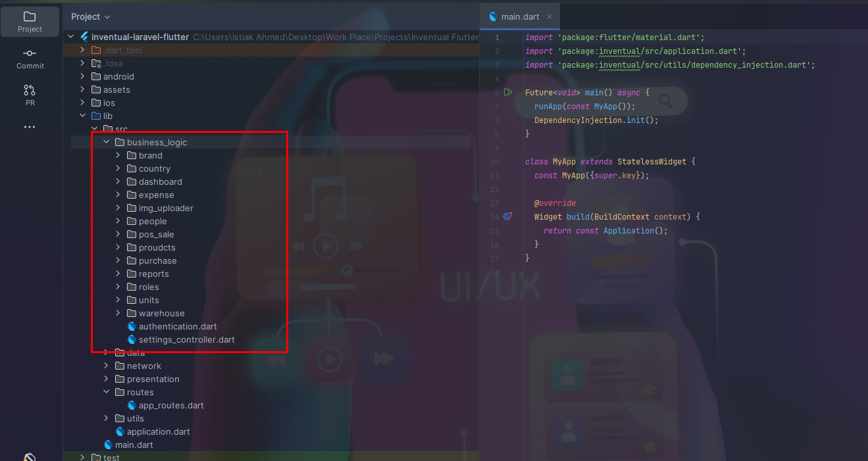868x461 pixels.
Task: Select the application.dart file
Action: pos(158,431)
